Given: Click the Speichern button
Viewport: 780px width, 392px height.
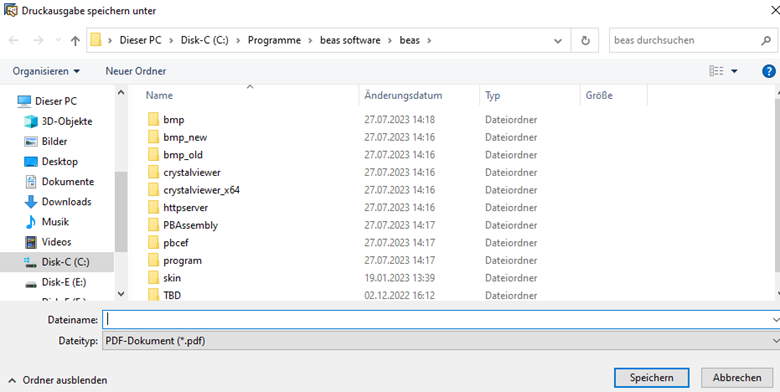Looking at the screenshot, I should point(652,378).
